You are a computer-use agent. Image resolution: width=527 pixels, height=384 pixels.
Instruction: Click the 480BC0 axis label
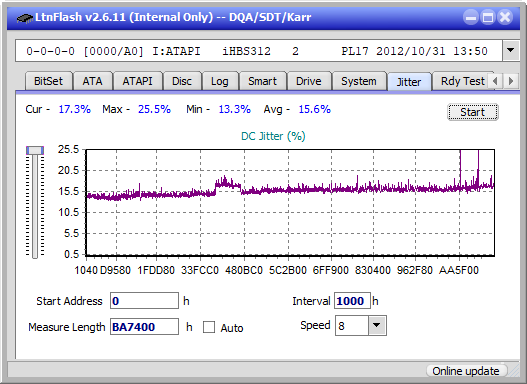pyautogui.click(x=244, y=270)
